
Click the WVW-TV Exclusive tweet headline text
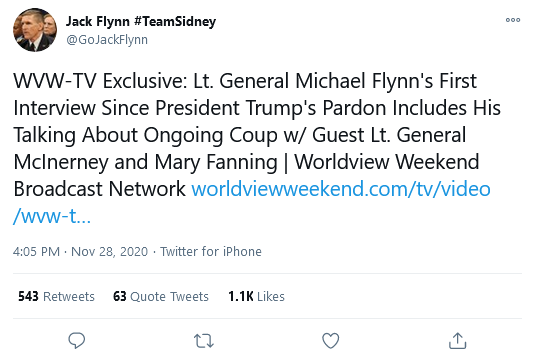100,81
